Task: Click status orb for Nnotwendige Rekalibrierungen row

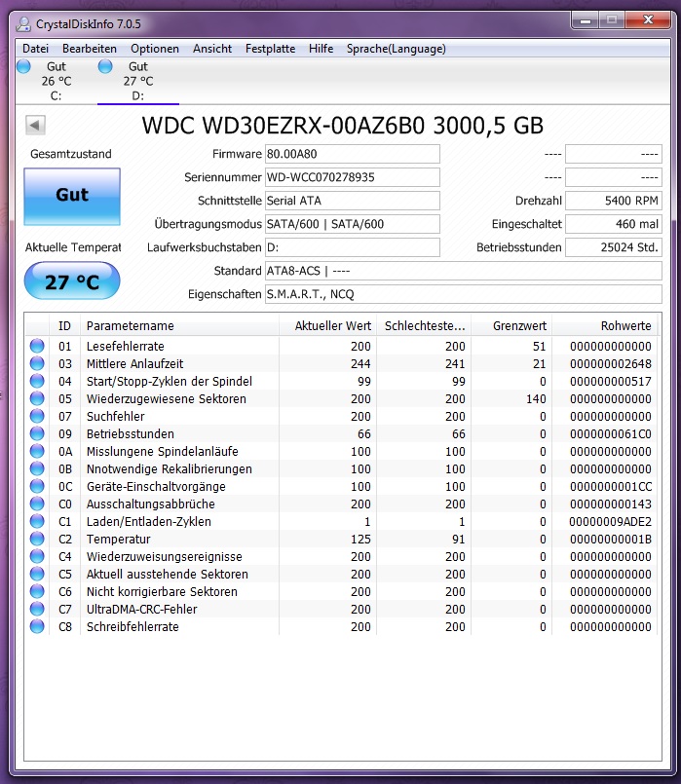Action: [x=37, y=468]
